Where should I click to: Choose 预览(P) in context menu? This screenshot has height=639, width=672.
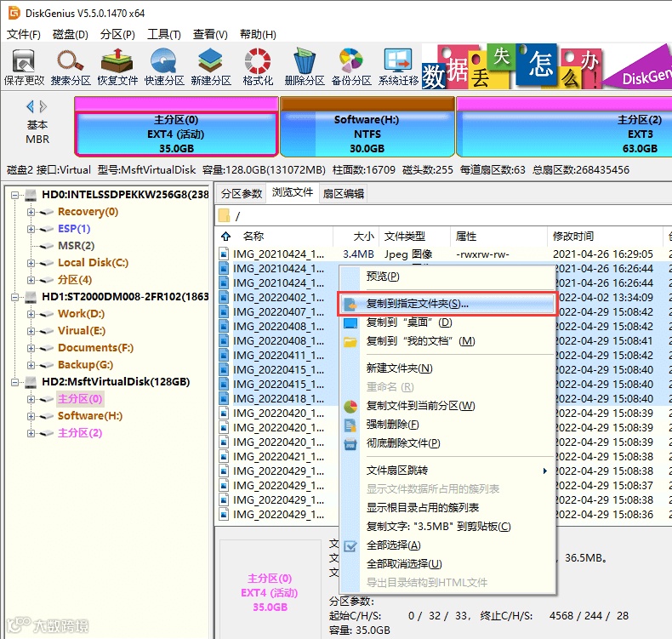(447, 277)
